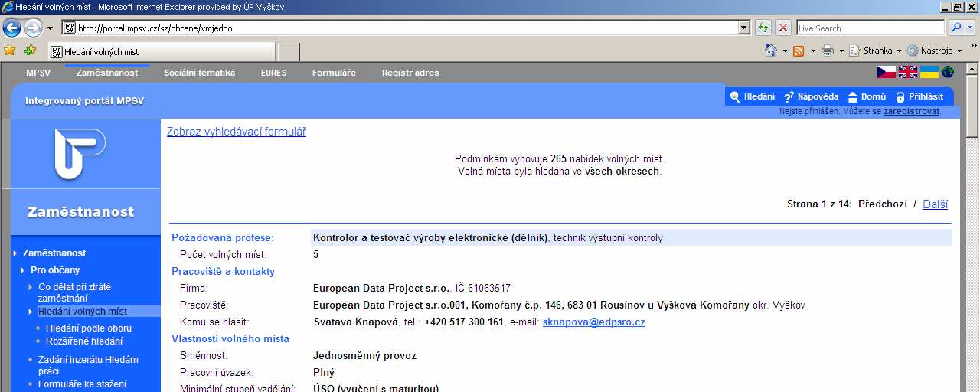Click the Přihlásit login link
980x392 pixels.
[x=920, y=96]
